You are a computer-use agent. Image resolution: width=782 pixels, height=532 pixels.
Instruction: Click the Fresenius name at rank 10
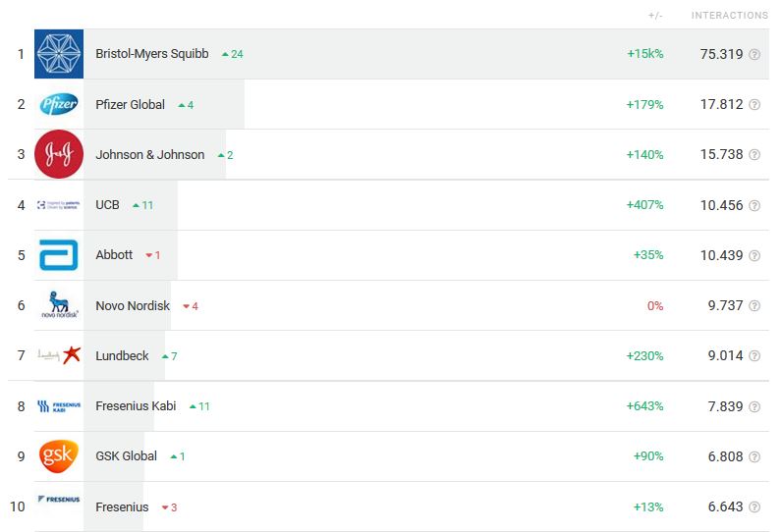(122, 507)
